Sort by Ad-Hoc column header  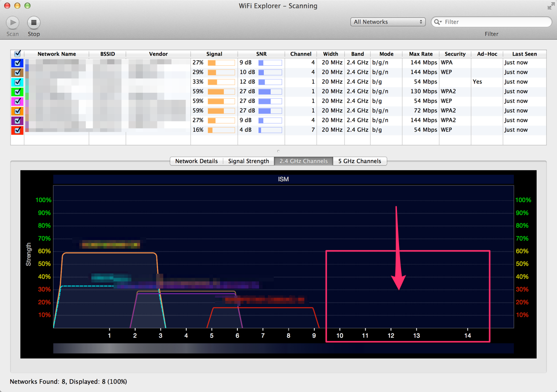coord(487,54)
